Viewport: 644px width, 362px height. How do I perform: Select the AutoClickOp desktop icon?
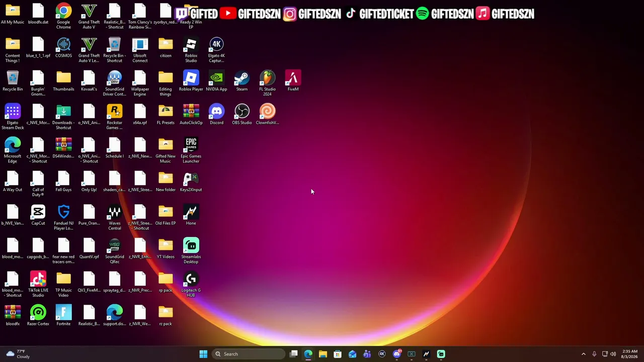click(191, 115)
